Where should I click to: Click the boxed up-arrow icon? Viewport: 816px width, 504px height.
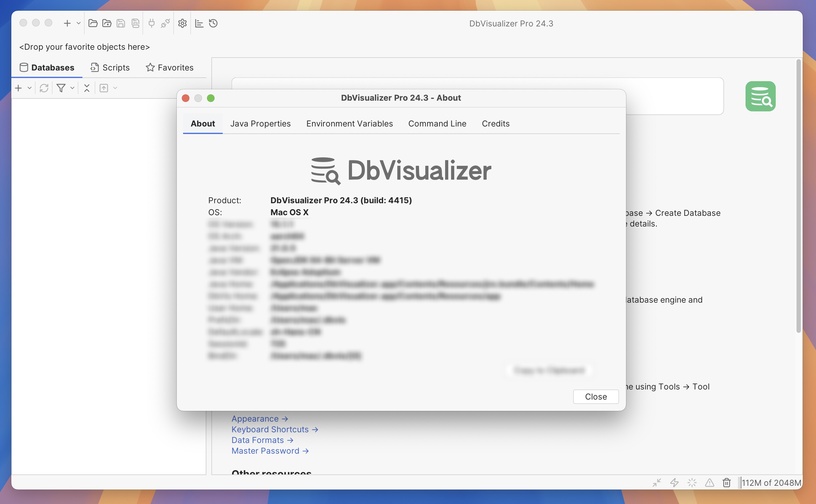coord(104,88)
